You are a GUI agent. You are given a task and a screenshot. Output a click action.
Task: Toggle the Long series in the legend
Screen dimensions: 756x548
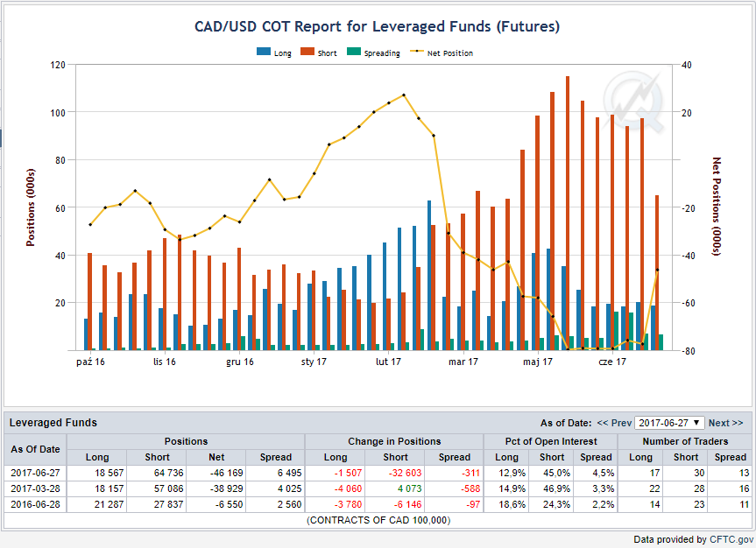[x=274, y=53]
